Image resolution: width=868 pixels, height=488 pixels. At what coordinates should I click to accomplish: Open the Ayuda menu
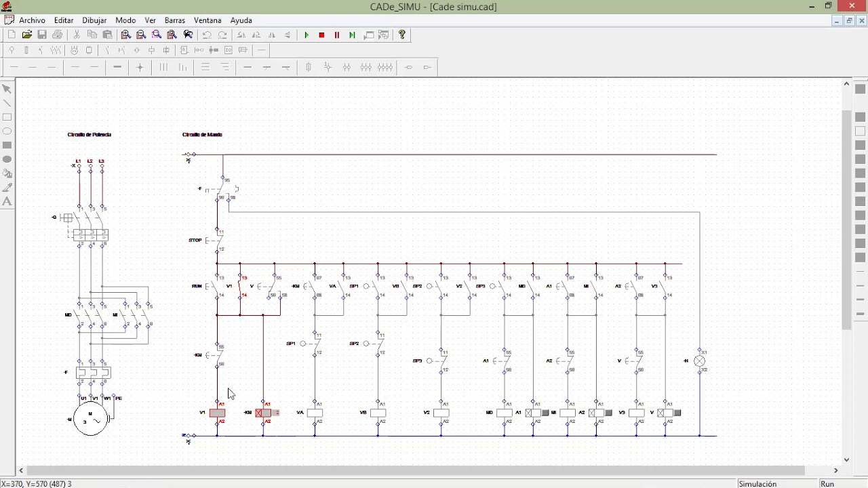[241, 20]
